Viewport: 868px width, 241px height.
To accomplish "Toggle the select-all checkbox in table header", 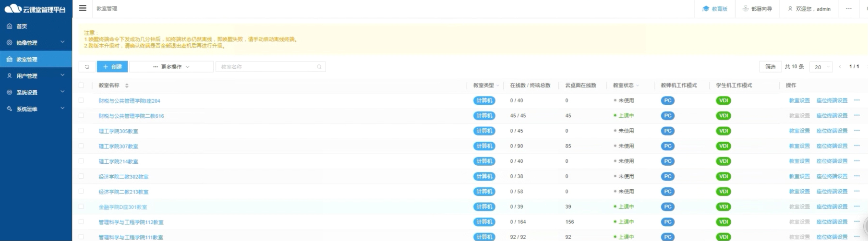I will tap(81, 85).
